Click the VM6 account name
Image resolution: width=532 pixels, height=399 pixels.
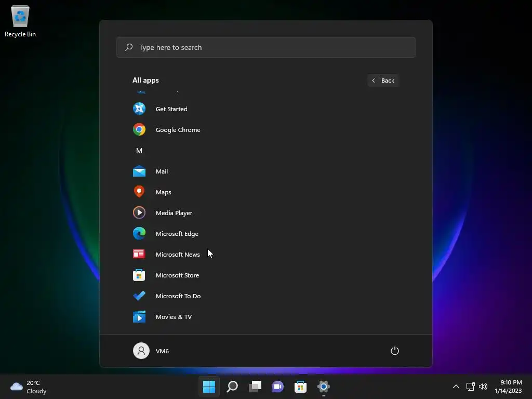point(162,351)
